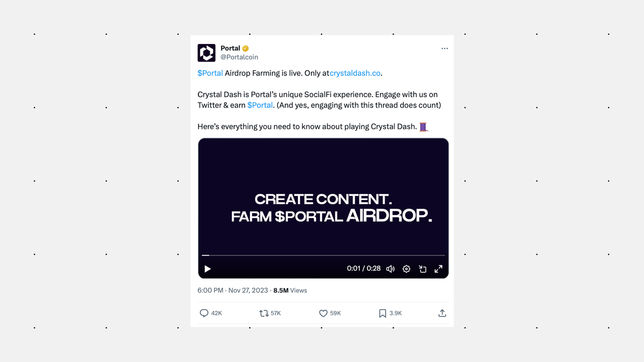The image size is (644, 362).
Task: Click the video progress bar
Action: tap(323, 255)
